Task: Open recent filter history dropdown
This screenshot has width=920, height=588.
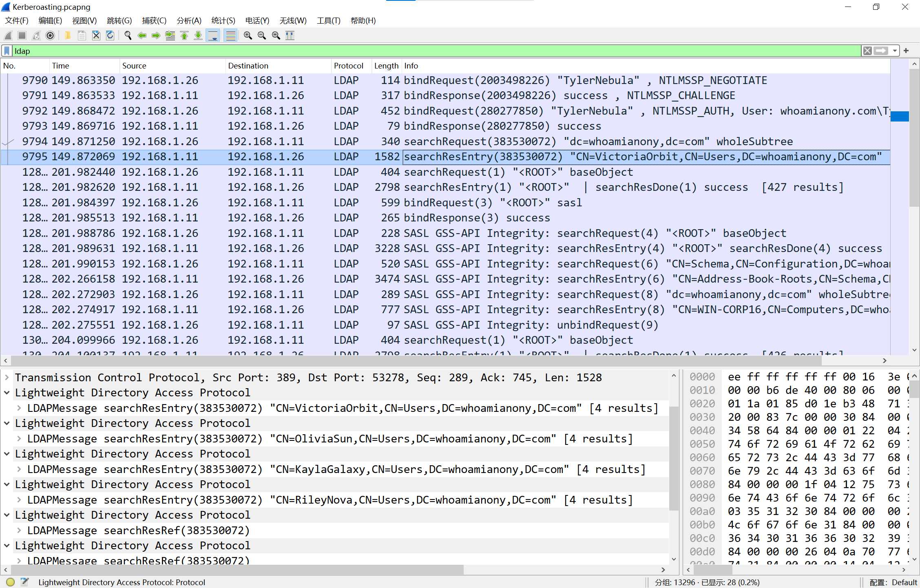Action: click(x=894, y=51)
